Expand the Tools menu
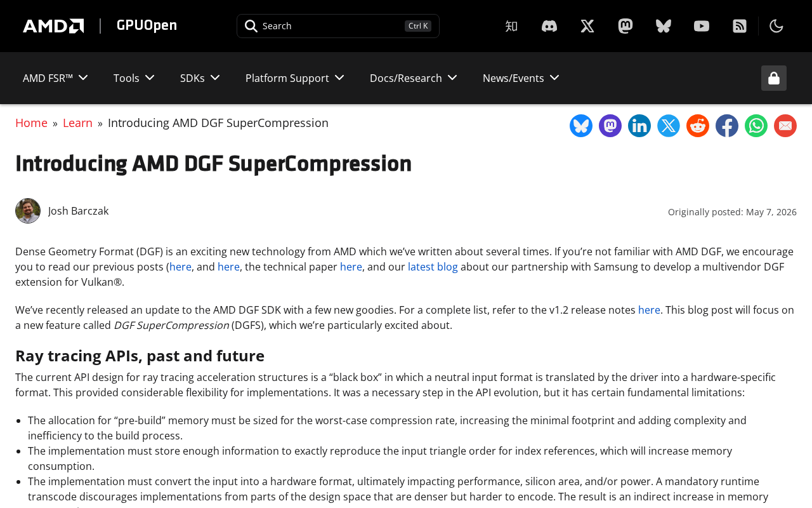 (134, 78)
